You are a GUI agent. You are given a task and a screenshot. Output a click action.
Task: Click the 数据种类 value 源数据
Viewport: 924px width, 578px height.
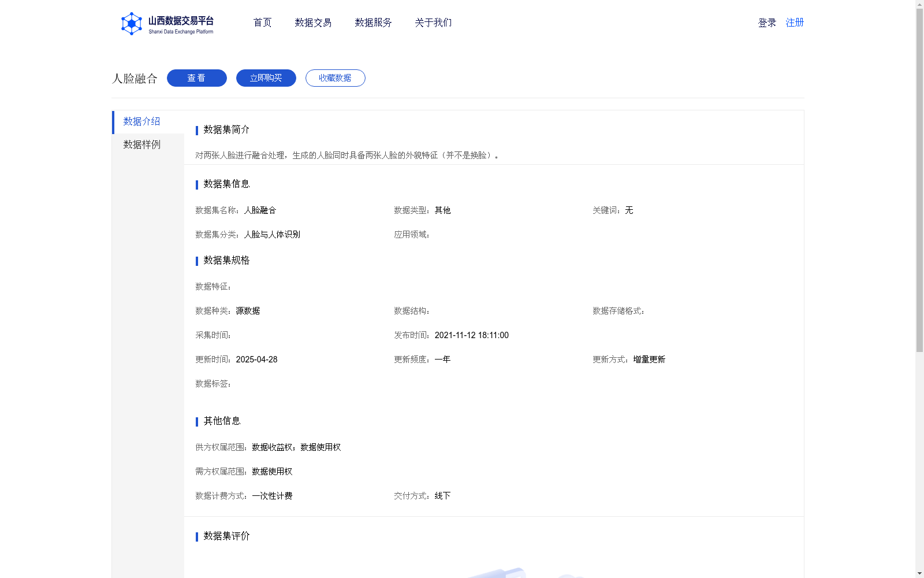click(x=248, y=311)
